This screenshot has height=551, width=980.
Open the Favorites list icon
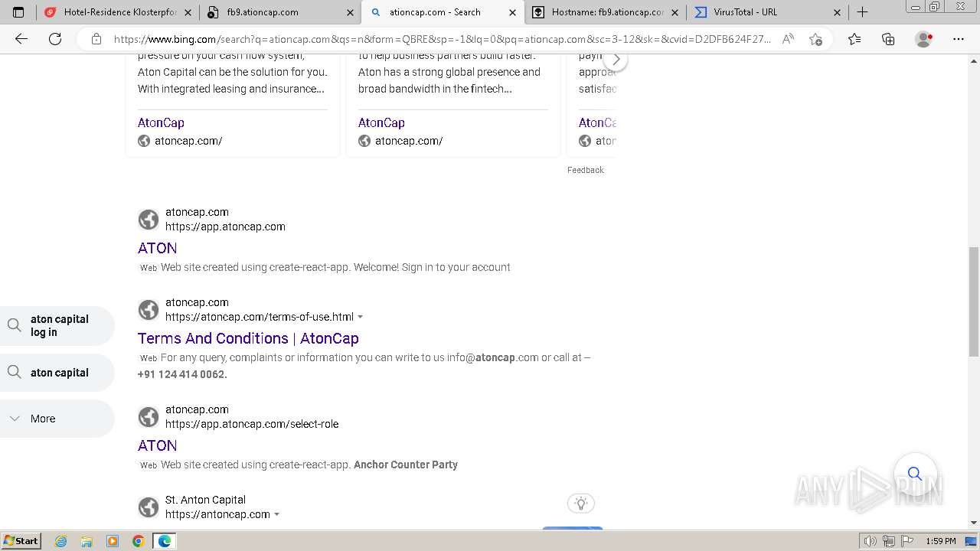pos(854,39)
